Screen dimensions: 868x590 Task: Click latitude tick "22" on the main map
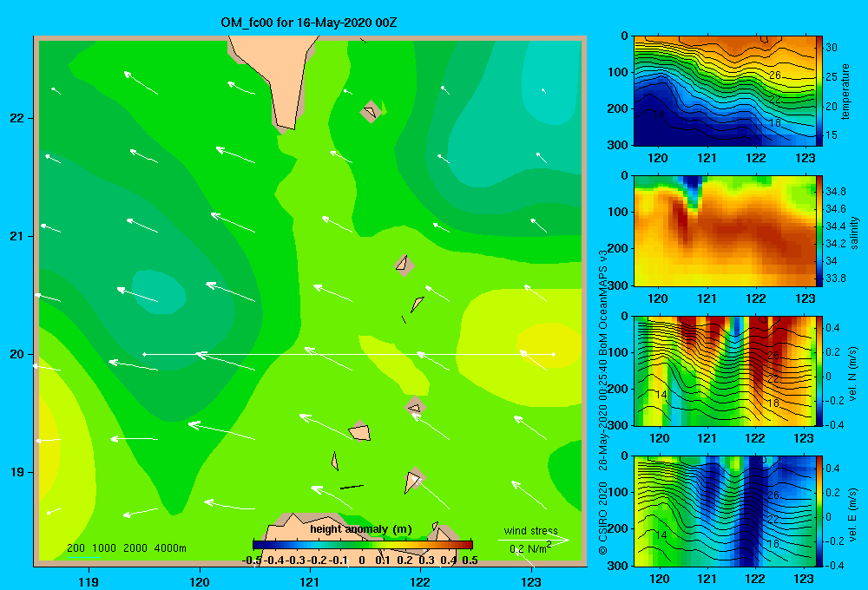coord(17,119)
